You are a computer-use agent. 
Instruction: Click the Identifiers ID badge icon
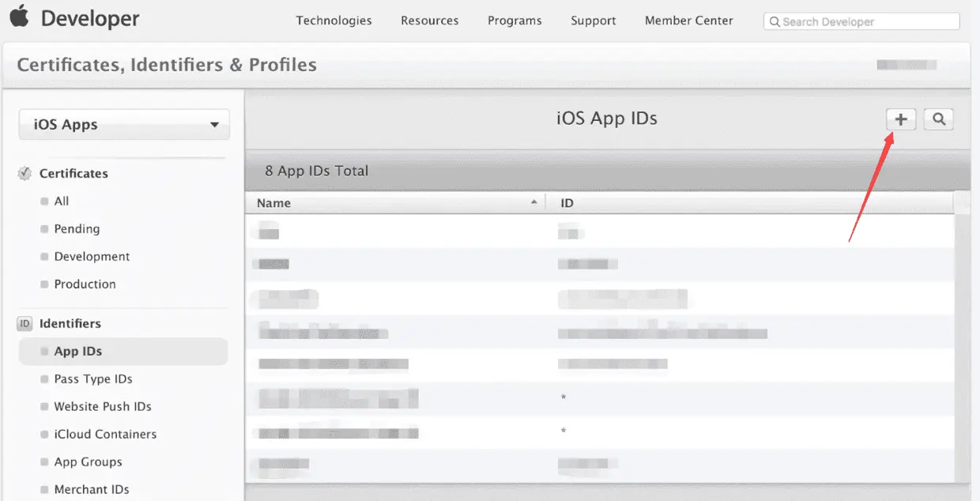click(x=24, y=323)
